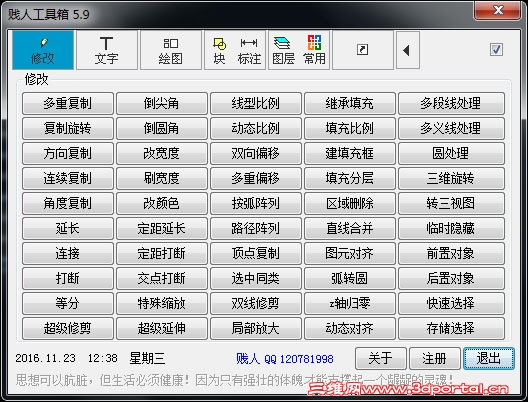Select the 标注 dimension icon
Viewport: 528px width, 402px height.
coord(249,51)
